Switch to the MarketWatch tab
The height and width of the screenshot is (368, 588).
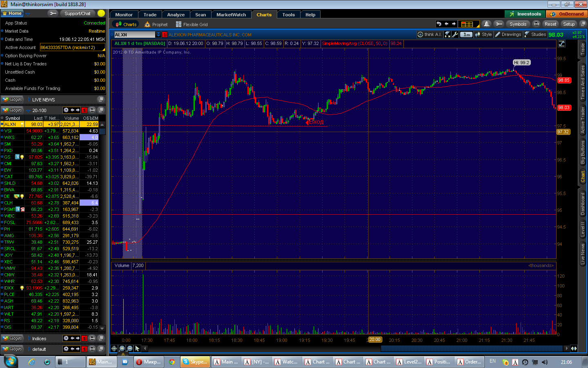click(x=231, y=15)
